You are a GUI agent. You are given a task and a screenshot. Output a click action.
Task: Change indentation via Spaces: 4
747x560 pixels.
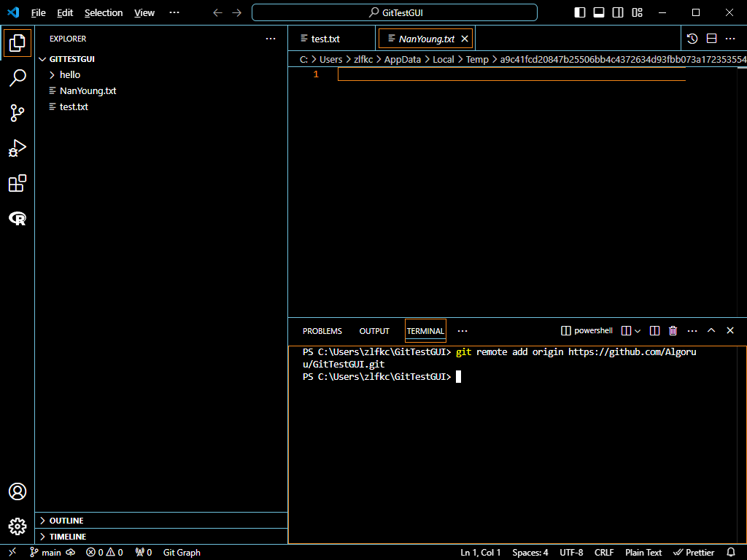(x=530, y=553)
